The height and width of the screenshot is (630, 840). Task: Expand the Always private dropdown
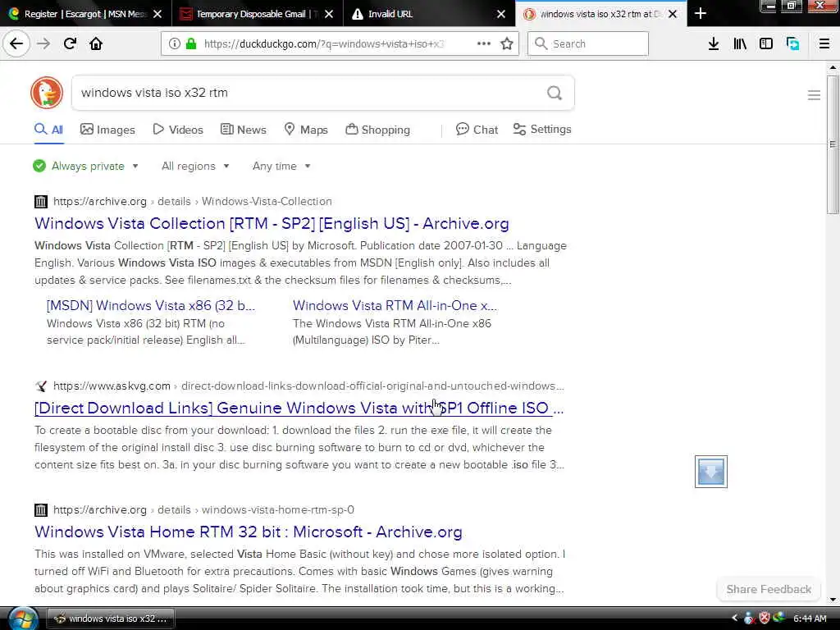(85, 166)
